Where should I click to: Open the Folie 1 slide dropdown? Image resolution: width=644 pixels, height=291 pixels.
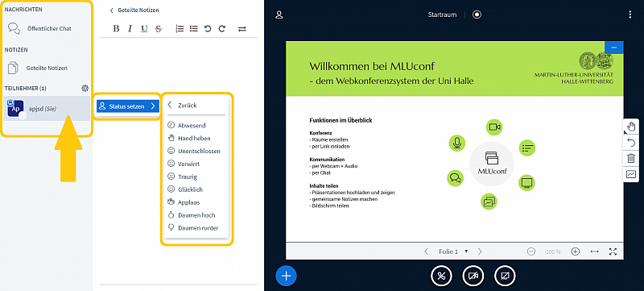point(453,252)
